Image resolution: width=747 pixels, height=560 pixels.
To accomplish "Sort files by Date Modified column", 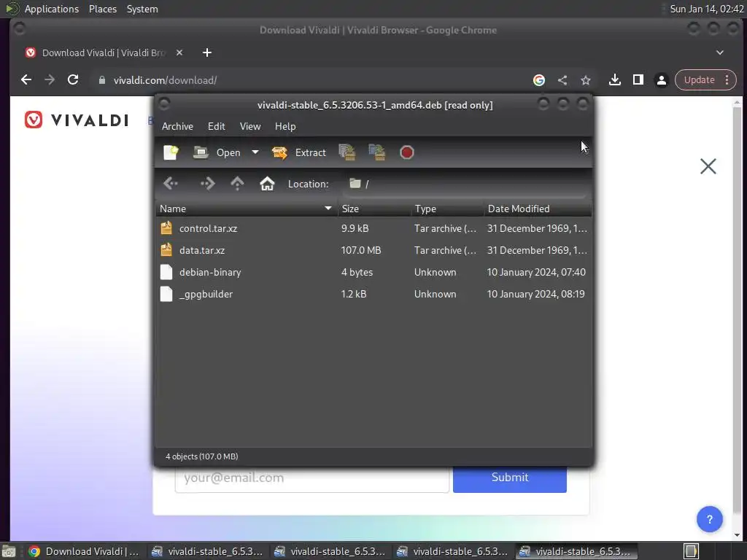I will pos(538,209).
